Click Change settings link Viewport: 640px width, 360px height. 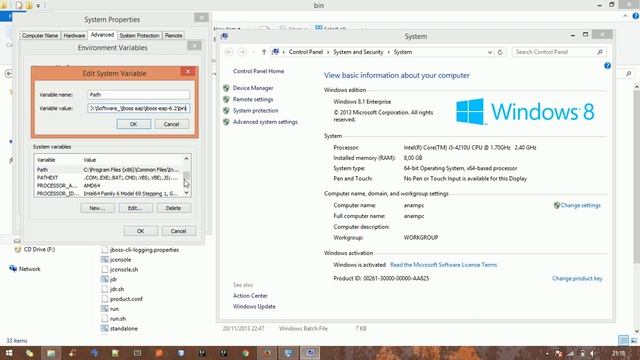tap(580, 205)
